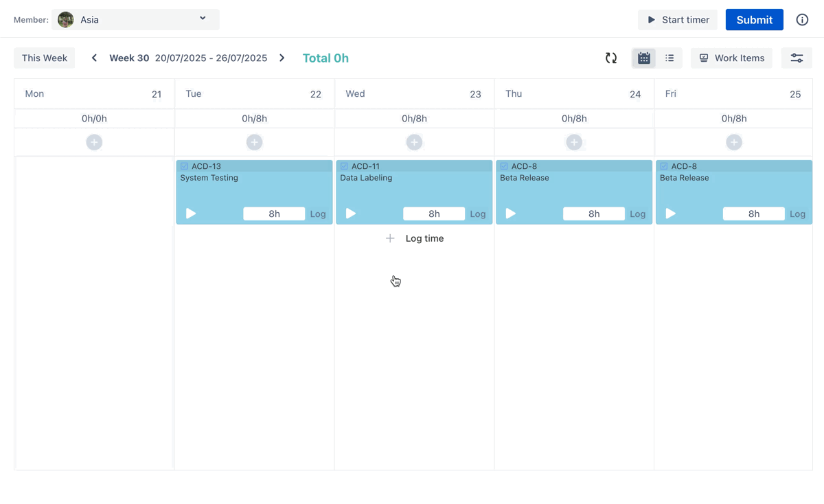Open the Work Items panel

(x=731, y=58)
